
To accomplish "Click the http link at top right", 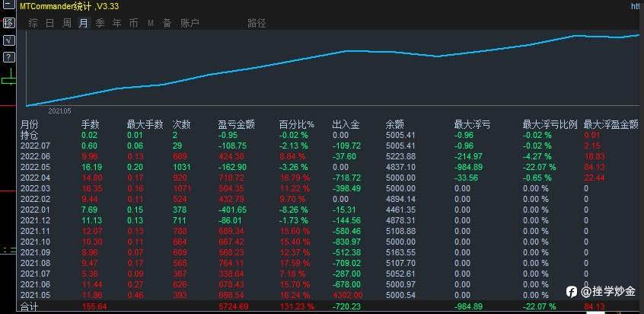I will pyautogui.click(x=637, y=6).
